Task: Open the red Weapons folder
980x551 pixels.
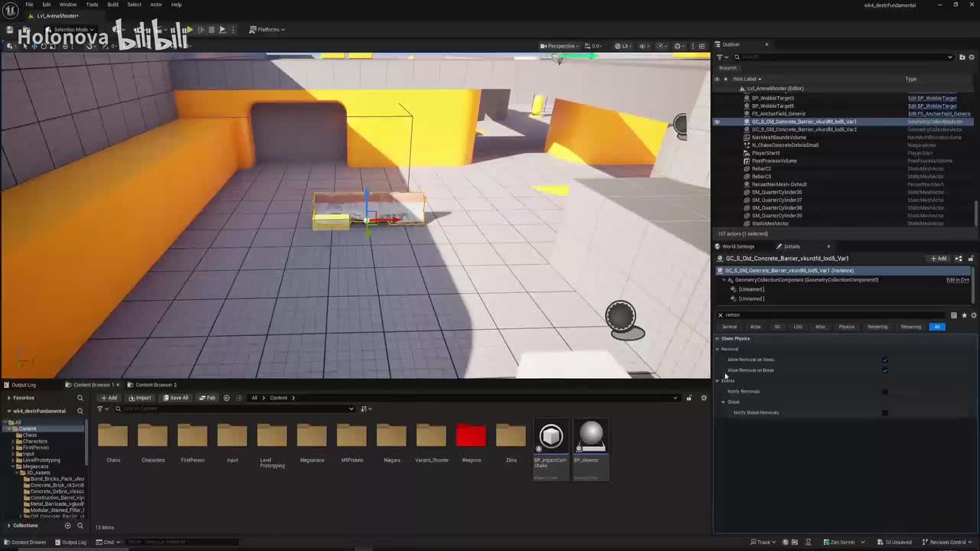Action: pyautogui.click(x=471, y=436)
